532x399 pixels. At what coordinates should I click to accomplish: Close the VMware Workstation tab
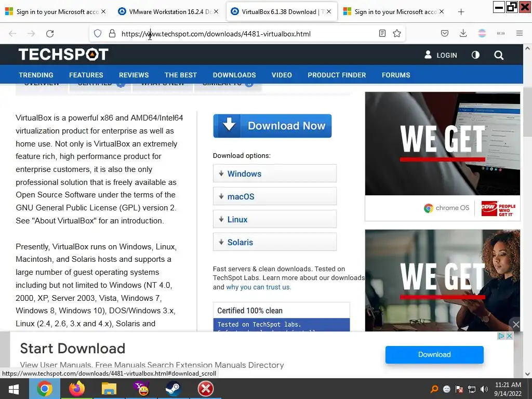click(x=216, y=11)
